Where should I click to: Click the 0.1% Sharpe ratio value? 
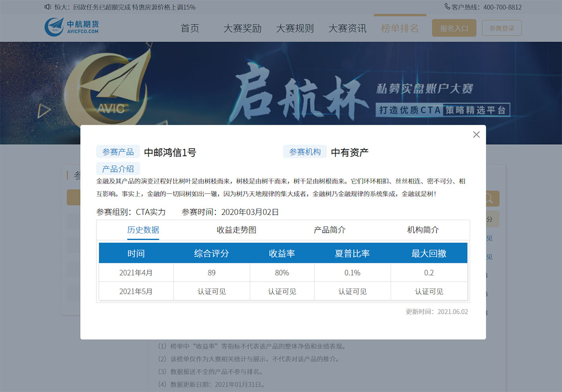352,273
